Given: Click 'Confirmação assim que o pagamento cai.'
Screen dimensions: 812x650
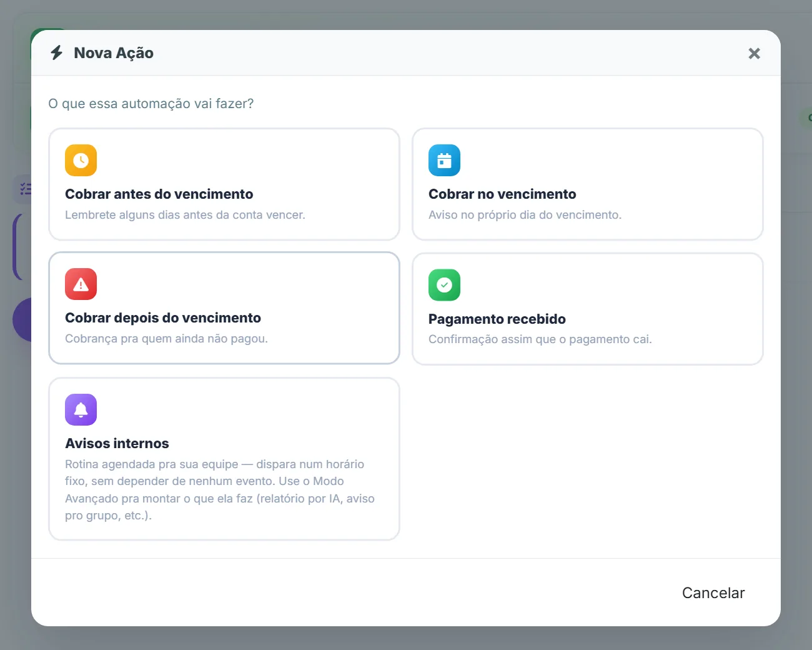Looking at the screenshot, I should (x=540, y=339).
